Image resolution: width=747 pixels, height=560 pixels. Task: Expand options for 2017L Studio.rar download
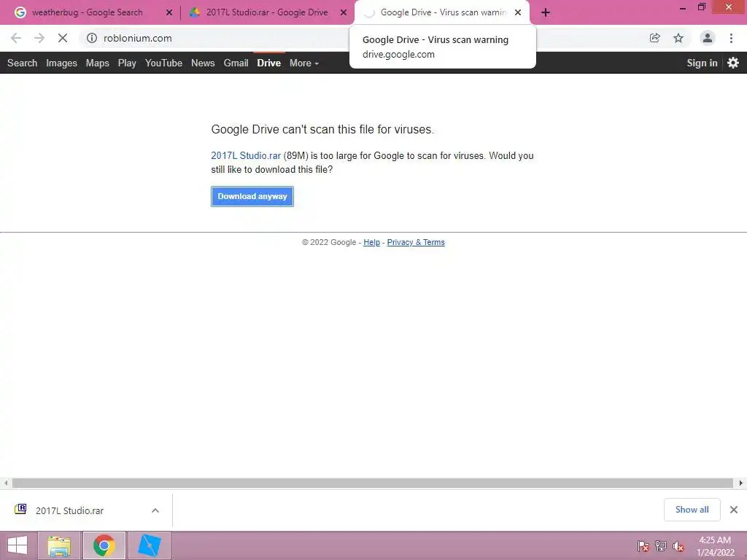tap(155, 510)
